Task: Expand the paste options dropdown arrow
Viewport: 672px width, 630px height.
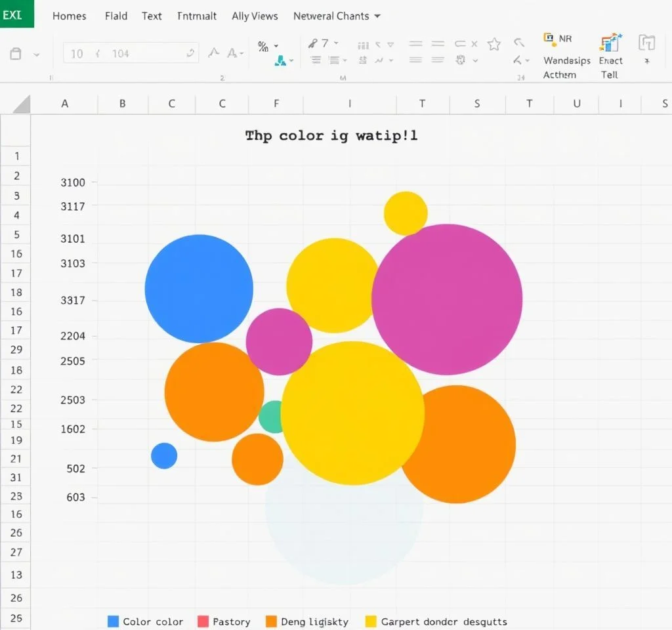Action: 36,54
